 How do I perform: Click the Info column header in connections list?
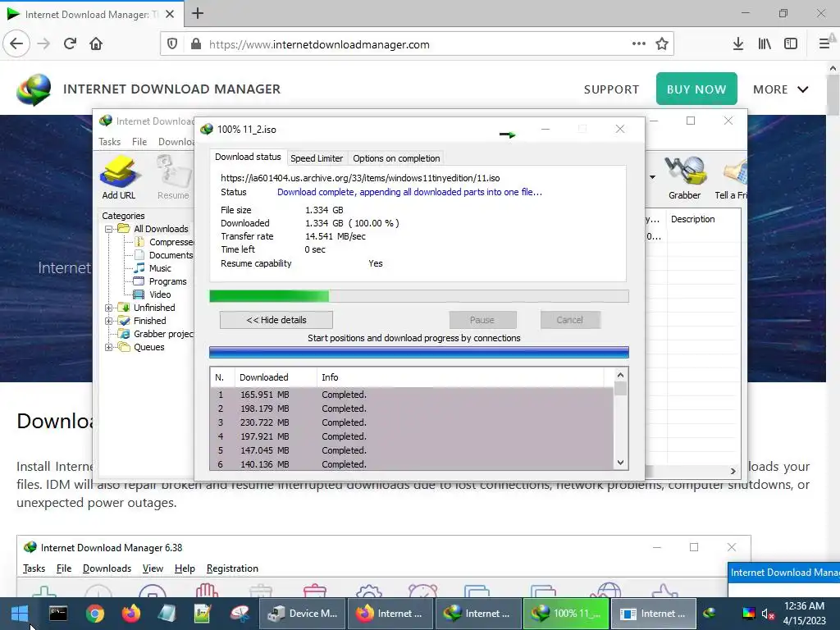coord(461,377)
